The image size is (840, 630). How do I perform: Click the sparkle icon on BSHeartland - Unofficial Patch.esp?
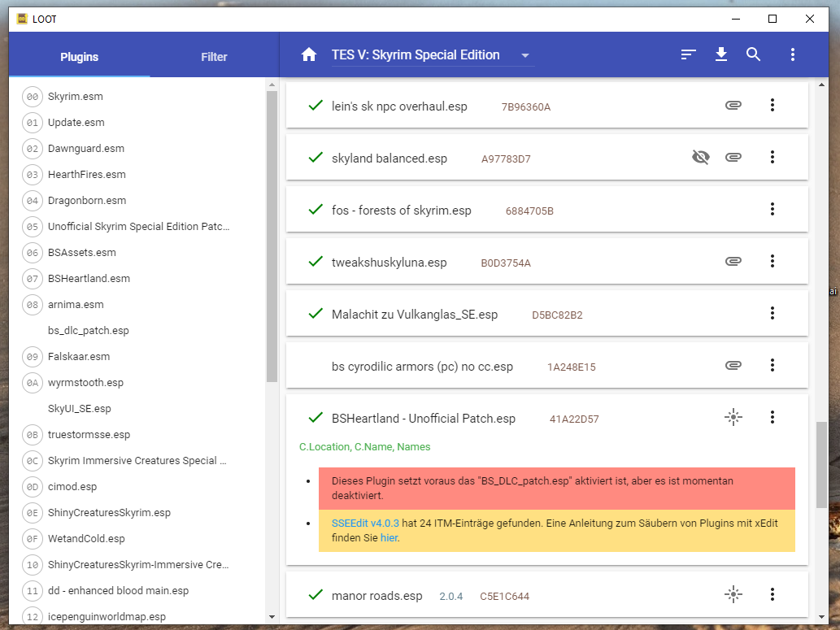coord(733,417)
